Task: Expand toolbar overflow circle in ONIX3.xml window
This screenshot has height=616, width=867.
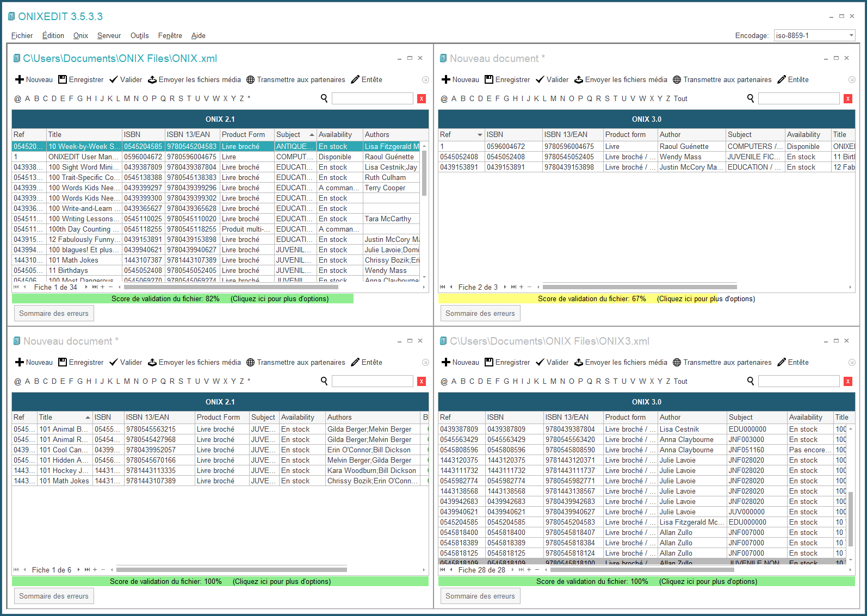Action: tap(852, 362)
